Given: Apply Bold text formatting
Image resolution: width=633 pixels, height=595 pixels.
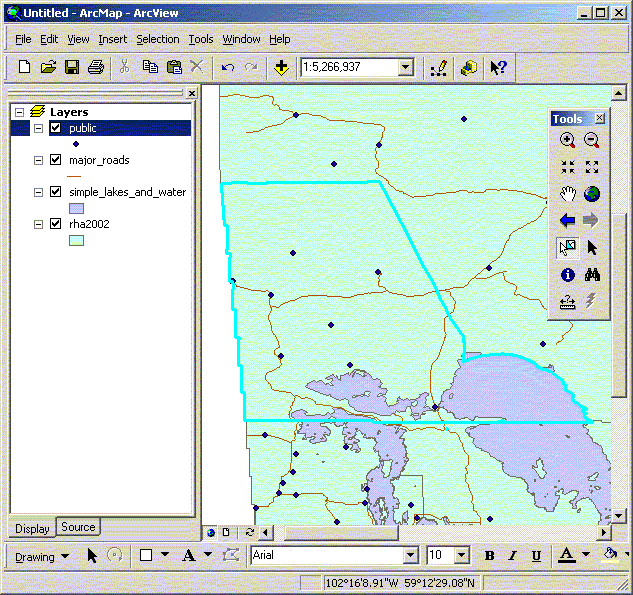Looking at the screenshot, I should tap(489, 556).
